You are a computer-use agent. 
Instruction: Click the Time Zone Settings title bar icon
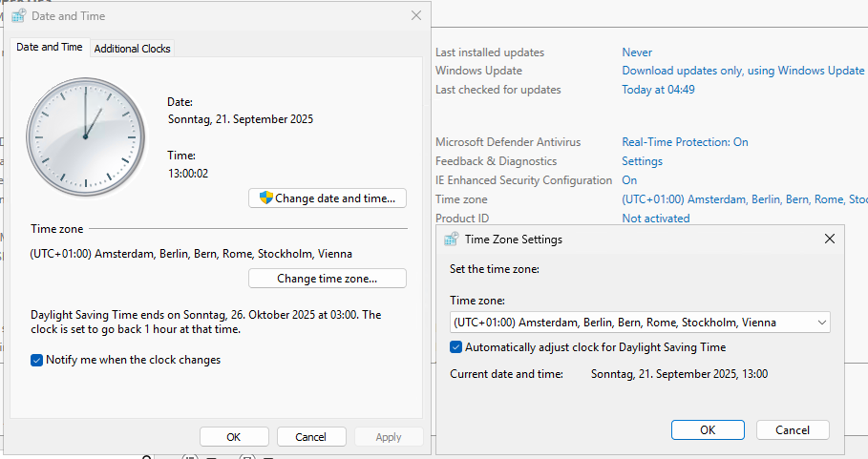point(452,240)
